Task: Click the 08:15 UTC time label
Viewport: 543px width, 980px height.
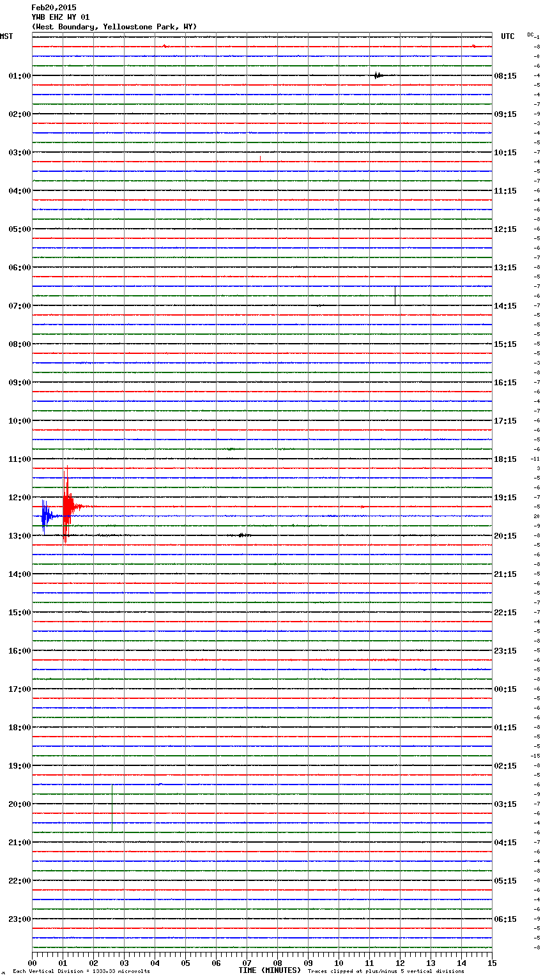Action: pos(505,76)
